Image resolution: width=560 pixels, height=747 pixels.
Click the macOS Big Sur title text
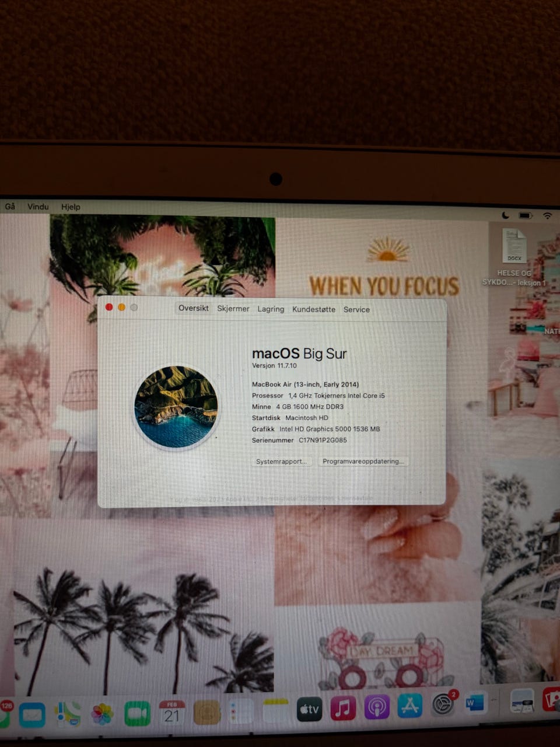click(x=299, y=353)
